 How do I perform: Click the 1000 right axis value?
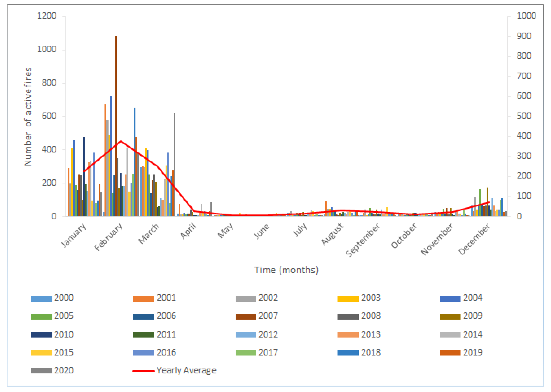[526, 16]
